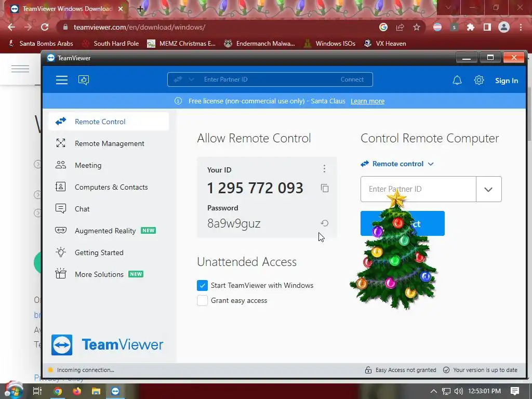
Task: Open Chat section
Action: coord(109,209)
